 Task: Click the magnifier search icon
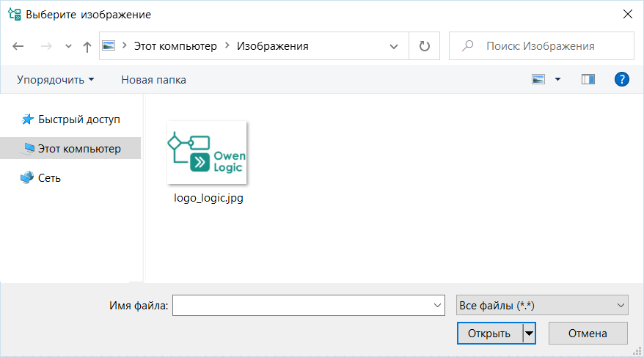467,45
